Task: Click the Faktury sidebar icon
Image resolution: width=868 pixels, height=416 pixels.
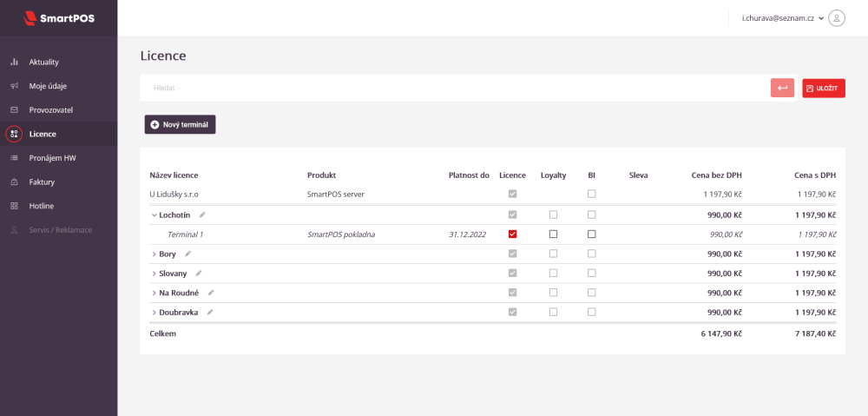Action: pyautogui.click(x=14, y=182)
